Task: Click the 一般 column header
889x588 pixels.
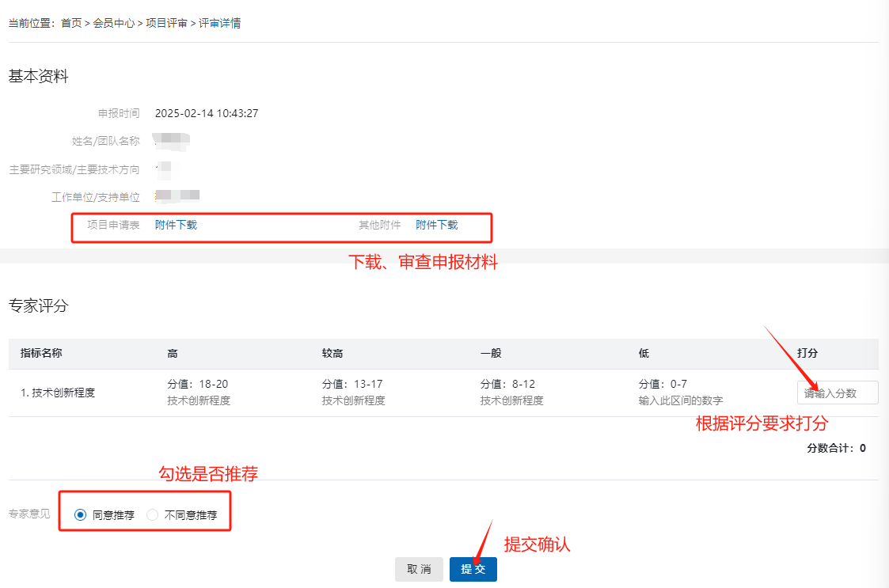Action: click(x=491, y=353)
